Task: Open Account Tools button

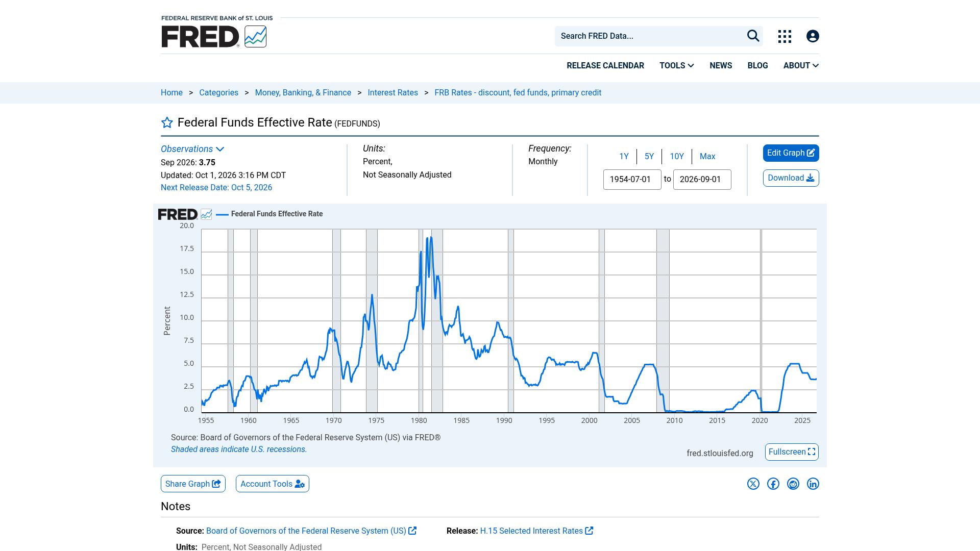Action: coord(273,484)
